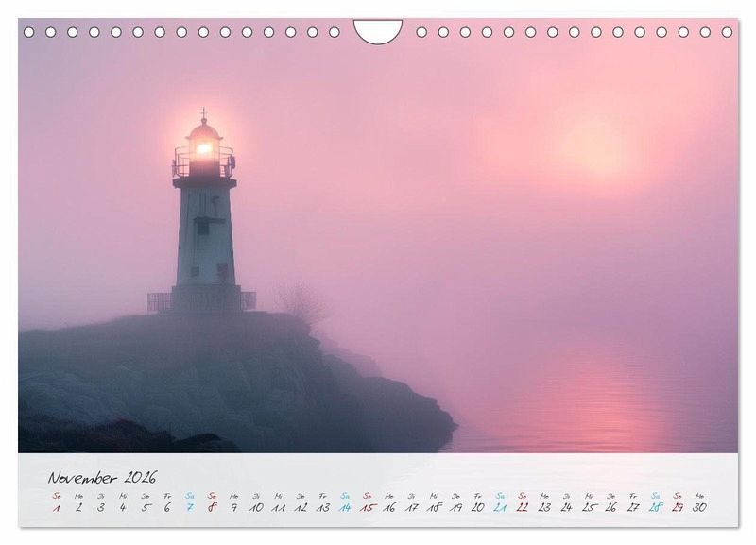The image size is (756, 545).
Task: Select Saturday the 7th in the date row
Action: [189, 507]
